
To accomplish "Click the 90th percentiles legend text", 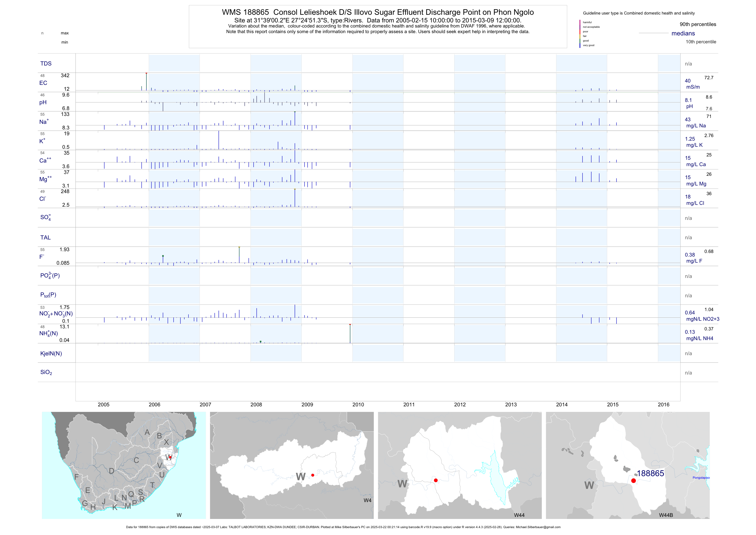I will (698, 24).
